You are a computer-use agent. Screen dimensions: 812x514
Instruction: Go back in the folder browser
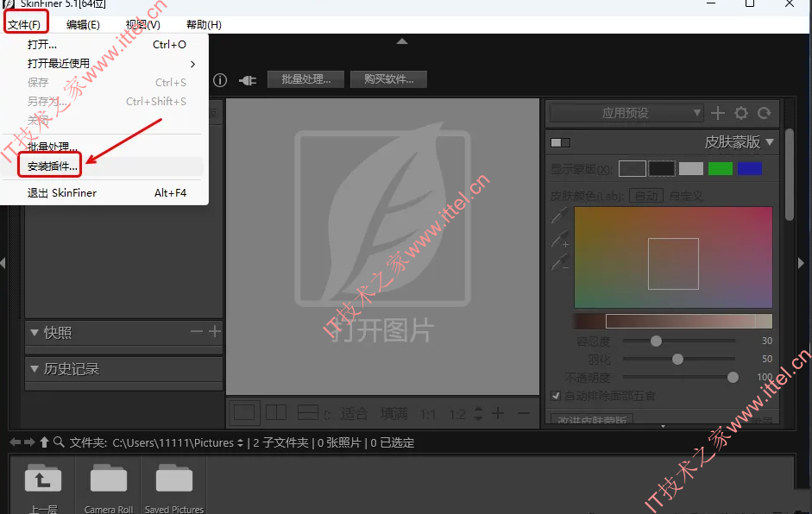15,442
